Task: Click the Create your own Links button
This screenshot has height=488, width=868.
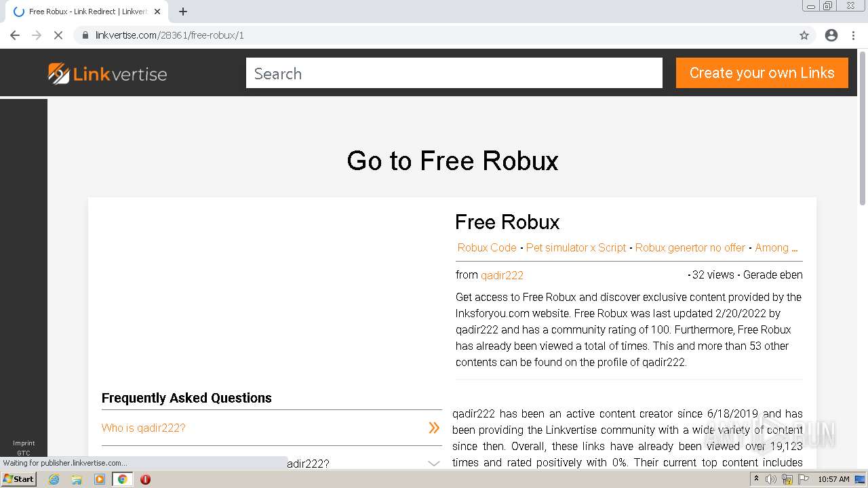Action: (x=762, y=73)
